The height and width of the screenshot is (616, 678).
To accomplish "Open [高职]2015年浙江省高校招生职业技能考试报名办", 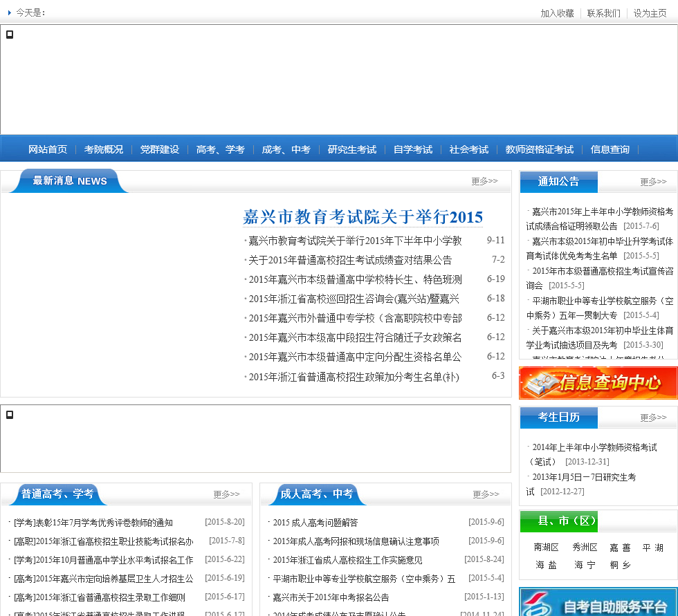I will coord(104,541).
